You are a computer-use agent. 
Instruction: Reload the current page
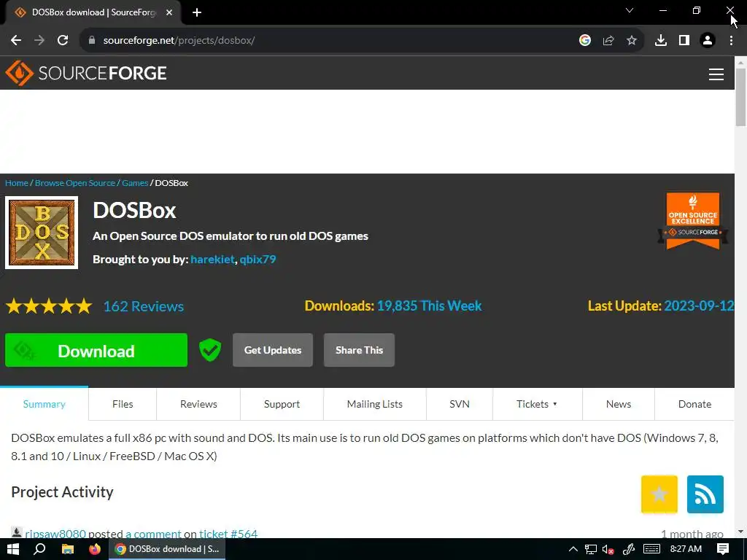click(x=63, y=41)
